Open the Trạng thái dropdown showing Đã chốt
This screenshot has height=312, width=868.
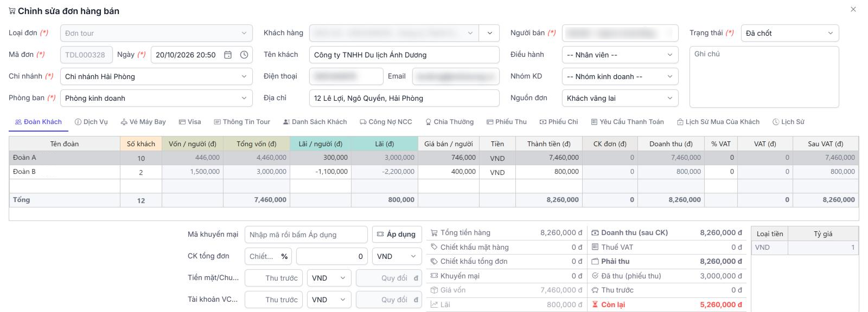(x=790, y=33)
